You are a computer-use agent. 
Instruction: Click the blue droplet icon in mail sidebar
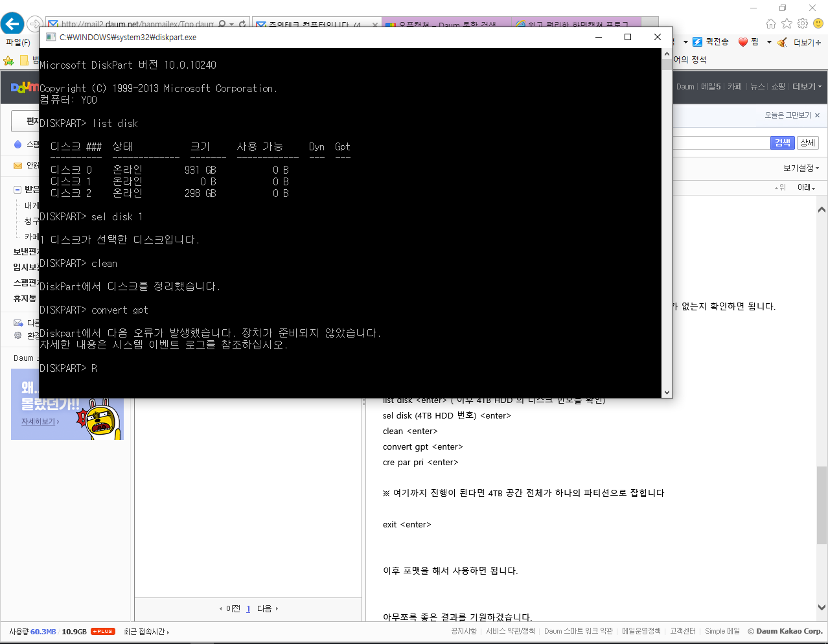tap(18, 144)
